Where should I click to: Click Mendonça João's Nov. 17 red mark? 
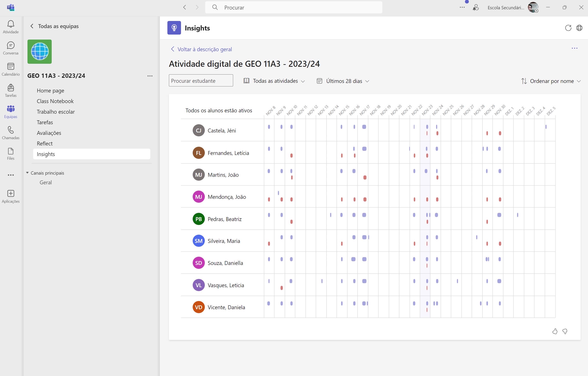(365, 199)
